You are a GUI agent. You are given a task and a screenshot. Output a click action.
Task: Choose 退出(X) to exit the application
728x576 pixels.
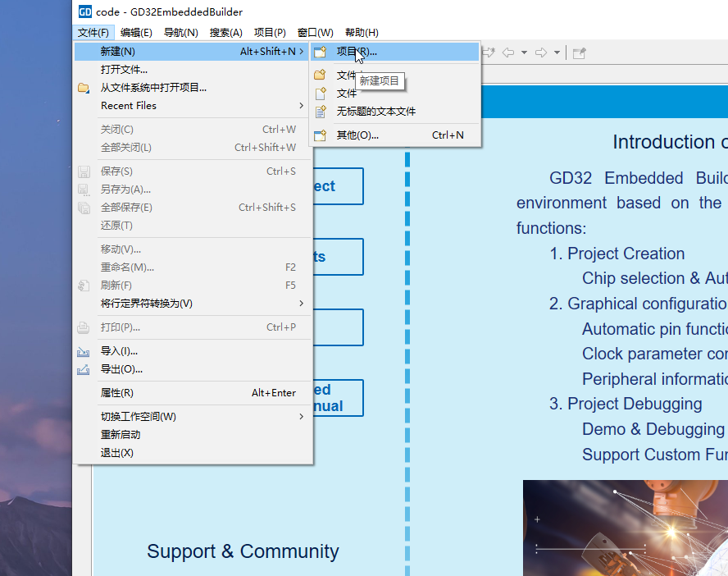point(116,453)
